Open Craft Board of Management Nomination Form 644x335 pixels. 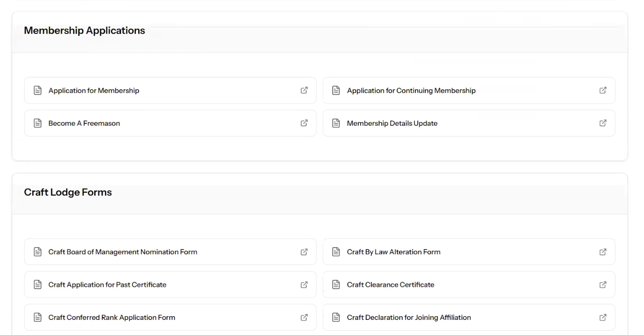[x=123, y=252]
